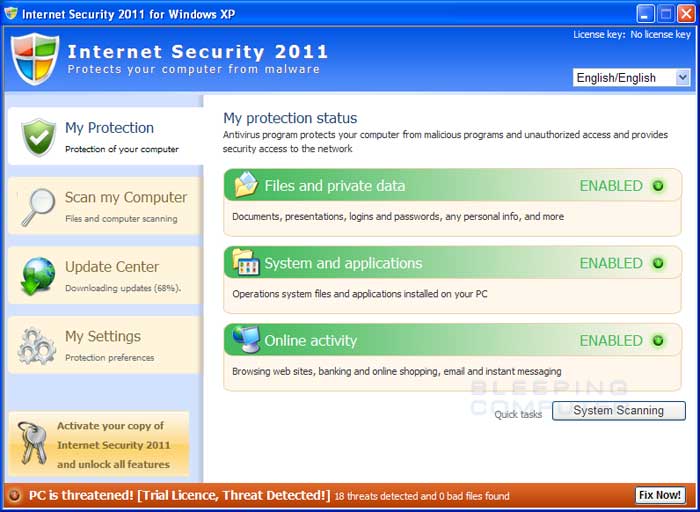Click the colored shield logo in header
This screenshot has height=512, width=700.
35,59
